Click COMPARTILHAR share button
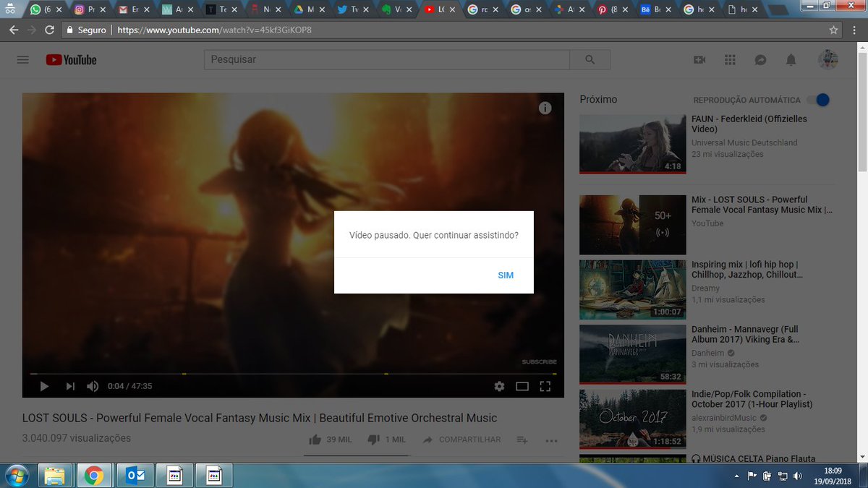Image resolution: width=868 pixels, height=488 pixels. tap(461, 440)
